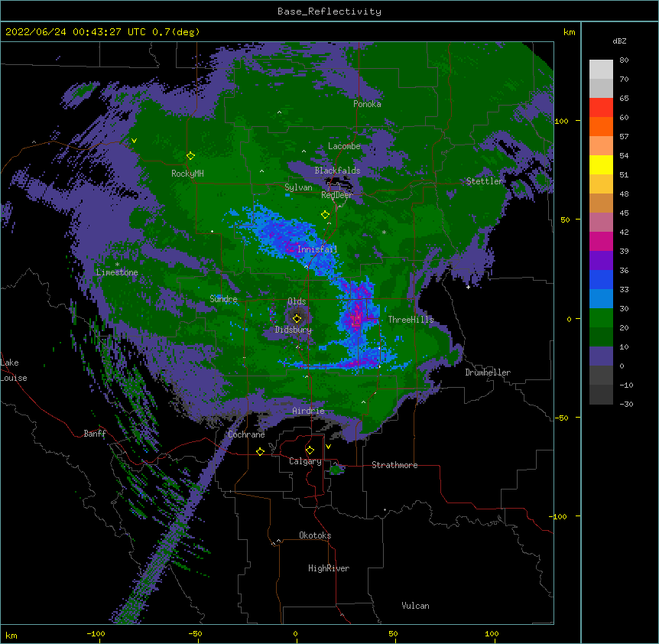Click the radar site diamond at Olds

[x=297, y=318]
